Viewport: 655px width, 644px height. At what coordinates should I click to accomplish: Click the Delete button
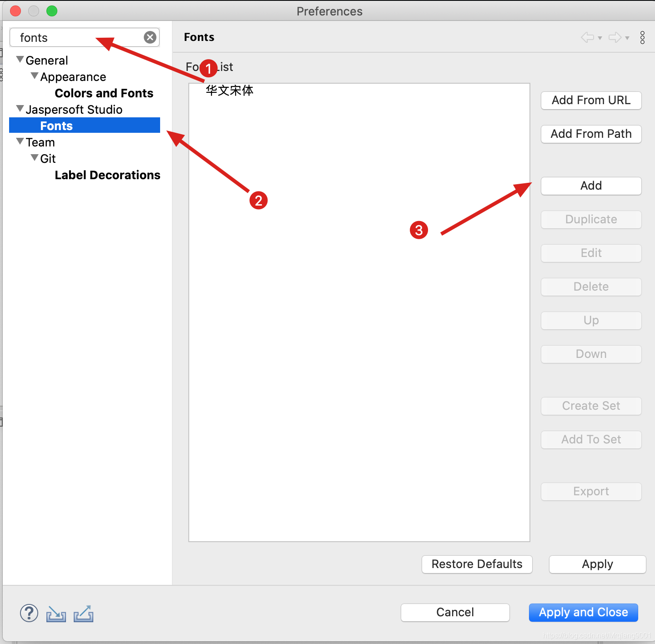coord(591,287)
